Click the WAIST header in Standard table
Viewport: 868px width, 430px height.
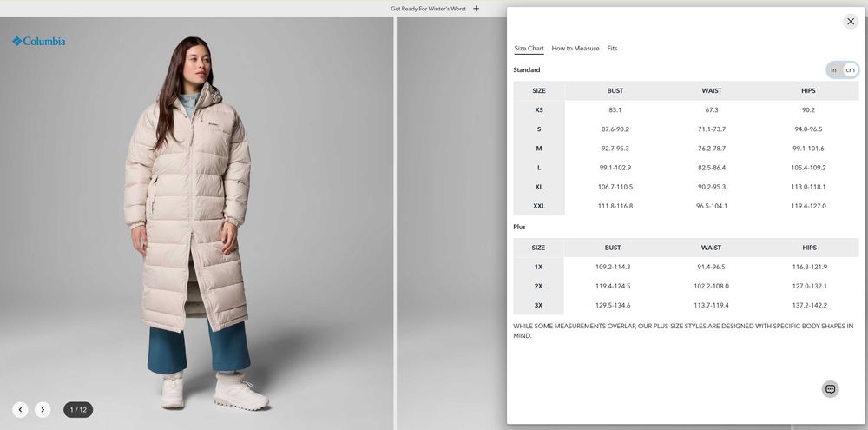[712, 91]
